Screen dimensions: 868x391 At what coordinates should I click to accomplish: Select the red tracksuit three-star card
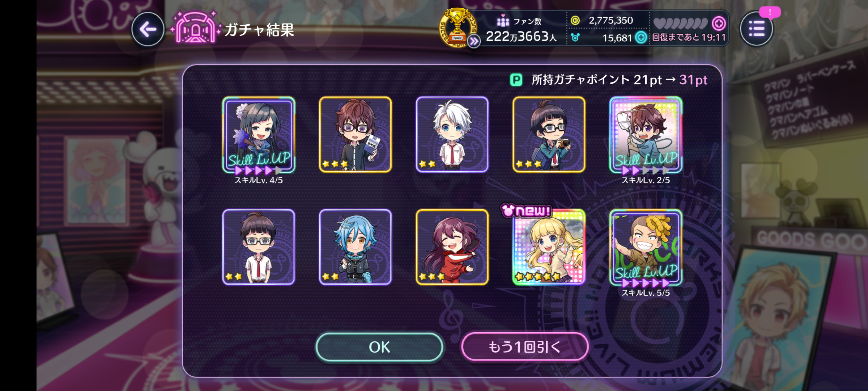452,247
